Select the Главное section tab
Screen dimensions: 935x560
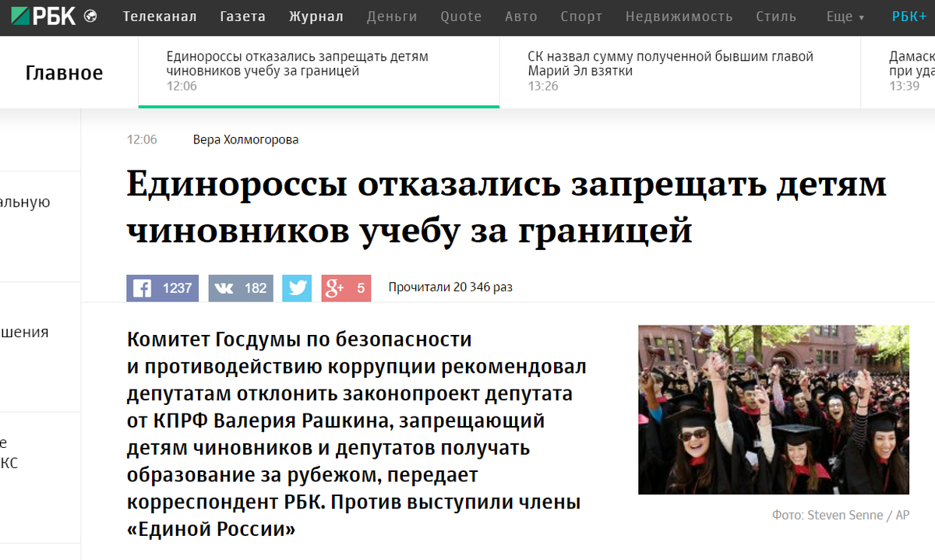65,72
